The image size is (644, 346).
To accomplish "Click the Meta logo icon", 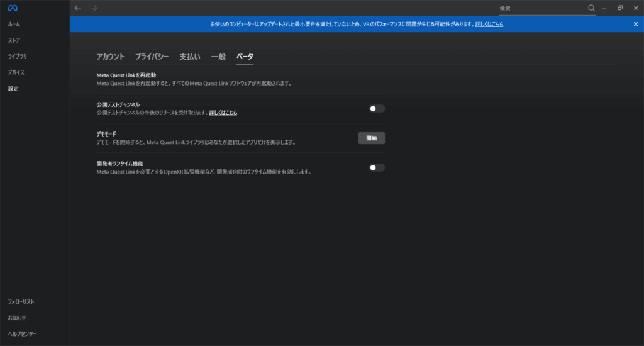I will [x=13, y=8].
